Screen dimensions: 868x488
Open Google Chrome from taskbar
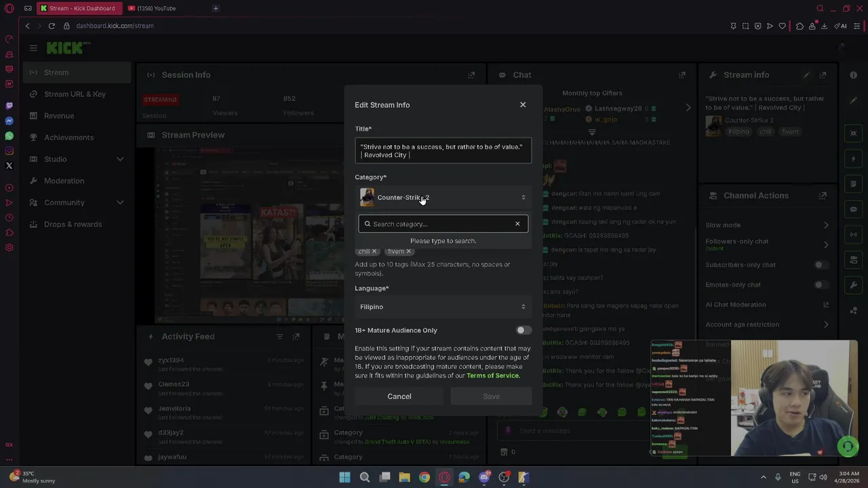425,477
